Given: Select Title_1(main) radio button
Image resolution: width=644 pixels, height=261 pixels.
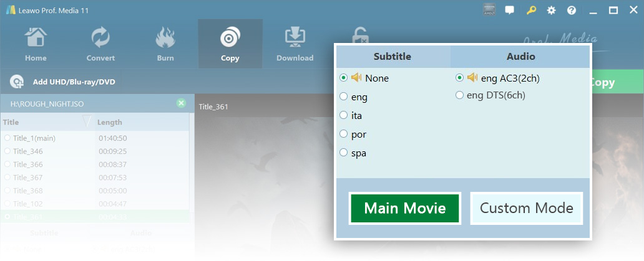Looking at the screenshot, I should 7,138.
